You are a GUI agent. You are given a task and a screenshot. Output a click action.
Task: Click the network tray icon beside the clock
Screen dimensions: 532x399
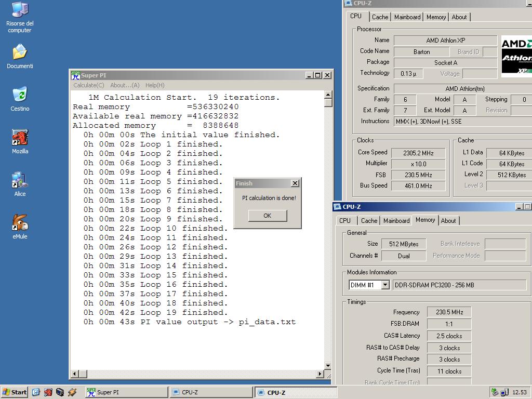pos(504,393)
